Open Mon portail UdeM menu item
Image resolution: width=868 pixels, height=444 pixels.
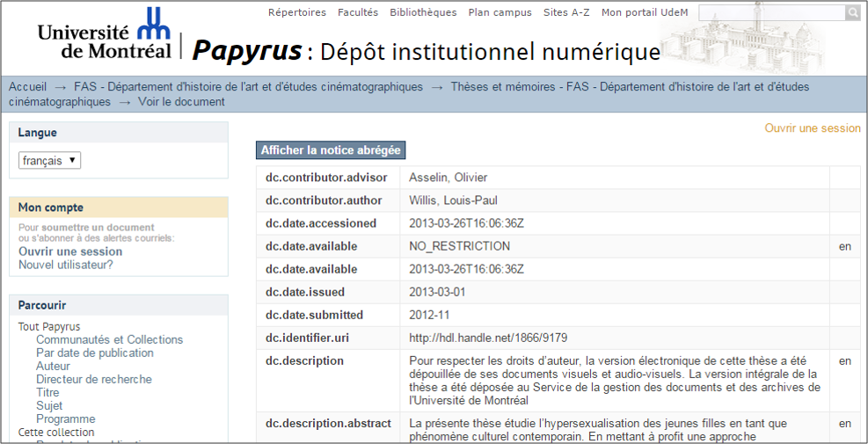(645, 12)
